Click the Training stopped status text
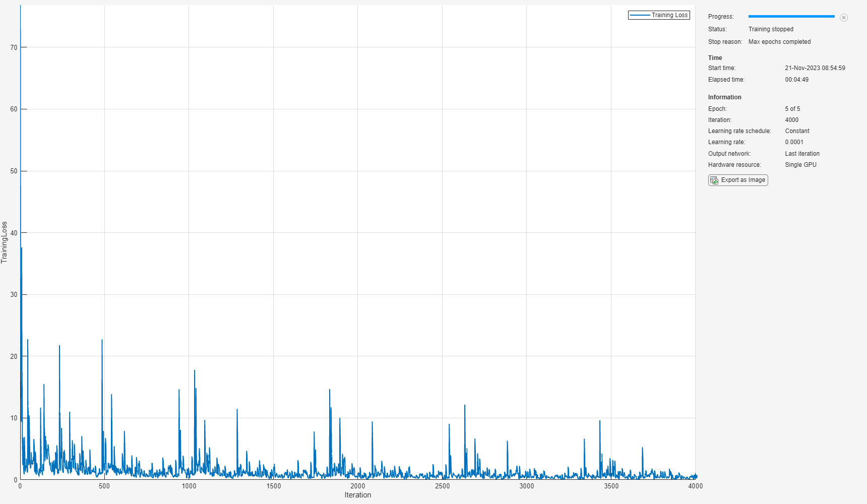Image resolution: width=867 pixels, height=504 pixels. click(x=771, y=29)
